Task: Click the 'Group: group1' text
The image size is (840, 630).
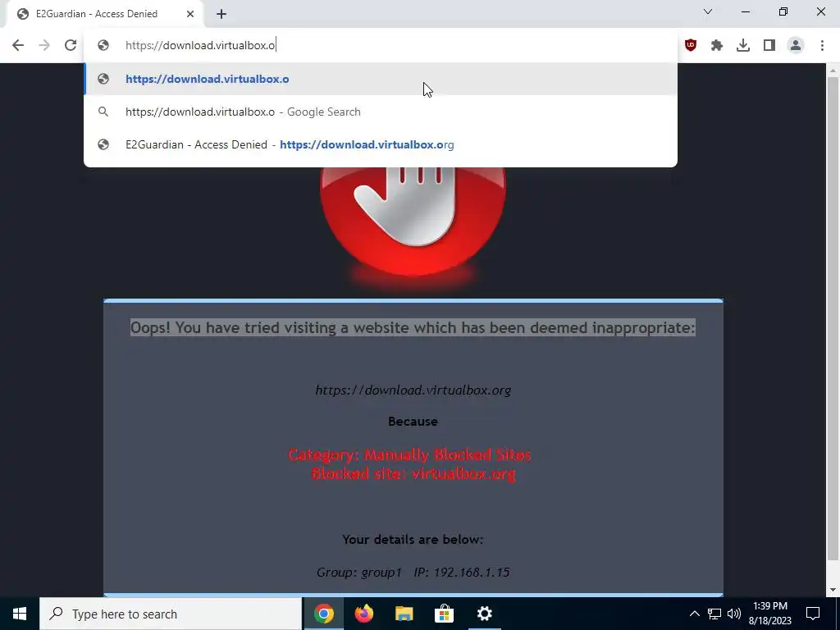Action: [359, 572]
